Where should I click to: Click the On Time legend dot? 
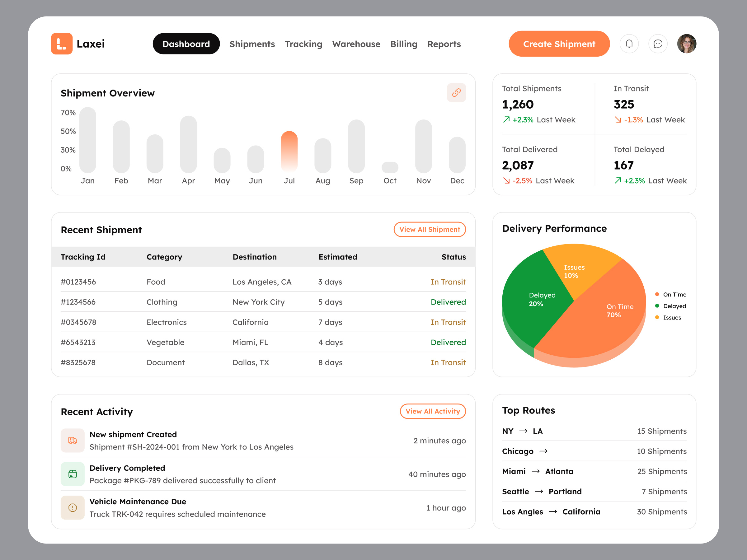(657, 294)
